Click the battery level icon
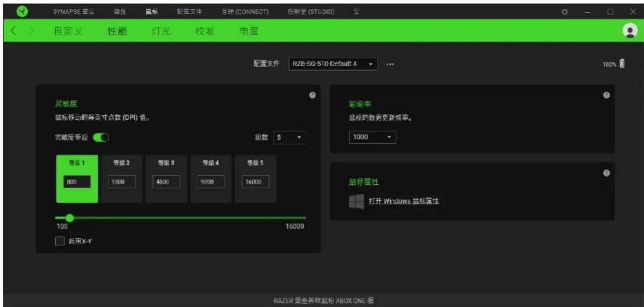 click(x=622, y=64)
